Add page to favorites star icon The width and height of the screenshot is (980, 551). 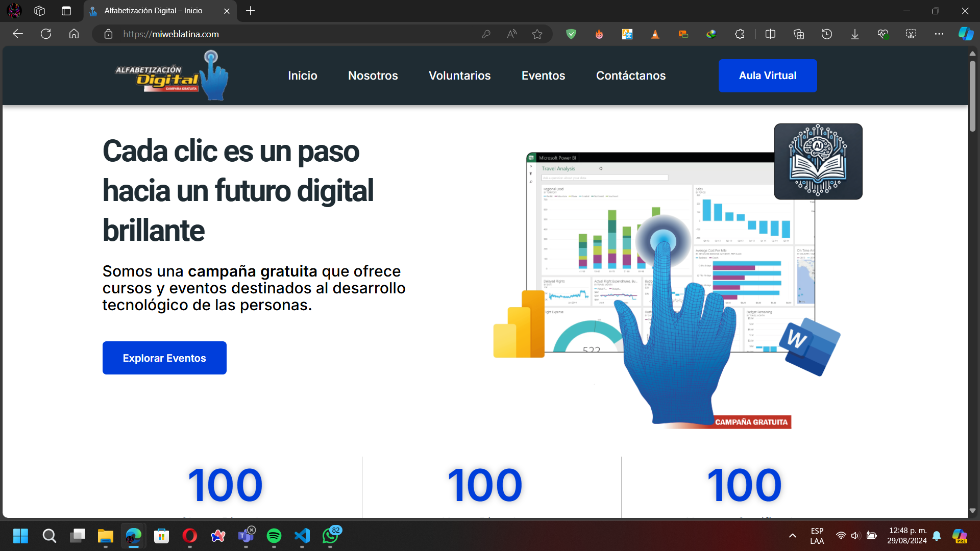[x=537, y=34]
